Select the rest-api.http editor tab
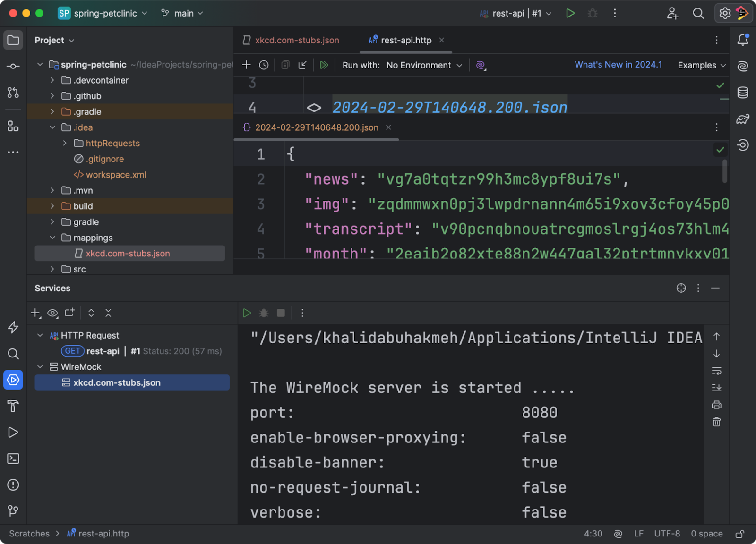The height and width of the screenshot is (544, 756). tap(405, 41)
